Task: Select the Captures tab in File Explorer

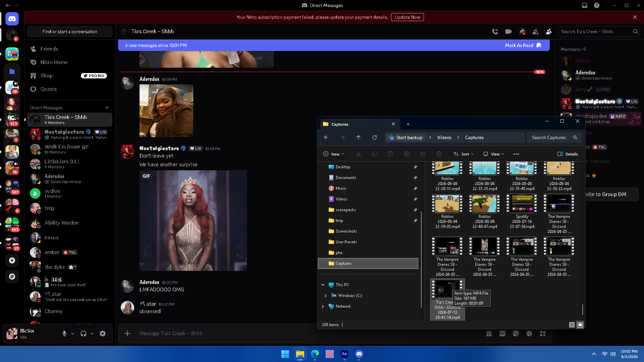Action: coord(360,124)
